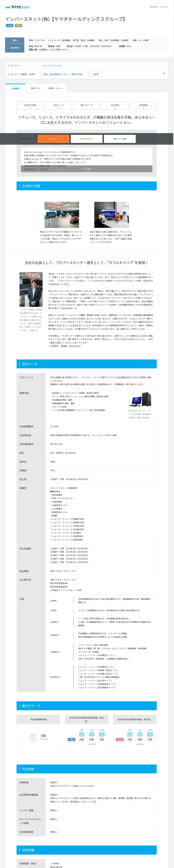
Task: Select the 会社概要 tab
Action: click(15, 88)
